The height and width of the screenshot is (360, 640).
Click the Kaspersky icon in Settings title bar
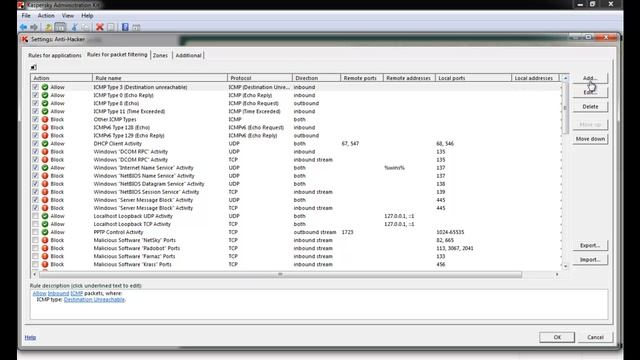pos(25,39)
